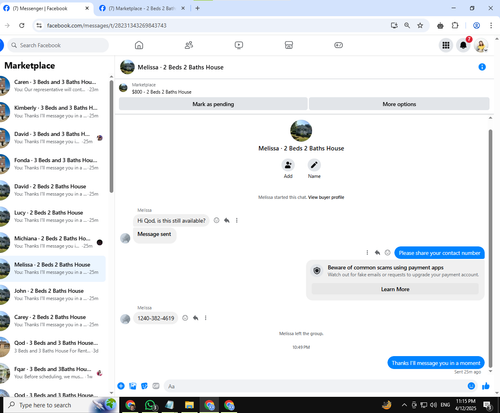React to "Hi Qod, is this still available?" message
Image resolution: width=500 pixels, height=413 pixels.
point(216,220)
